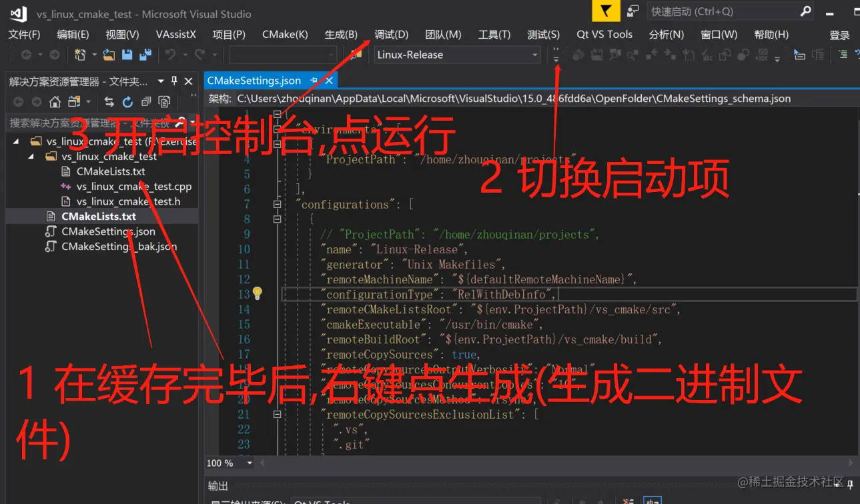860x504 pixels.
Task: Open the New Project dropdown arrow
Action: [94, 55]
